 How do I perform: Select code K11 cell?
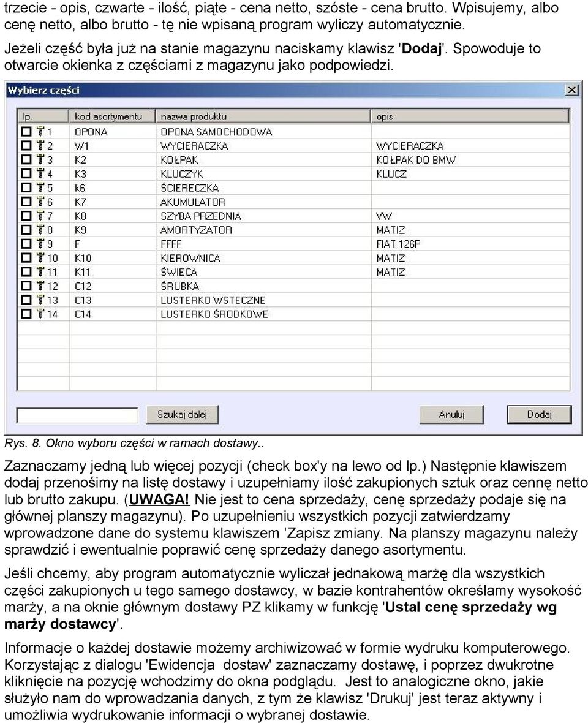click(83, 272)
